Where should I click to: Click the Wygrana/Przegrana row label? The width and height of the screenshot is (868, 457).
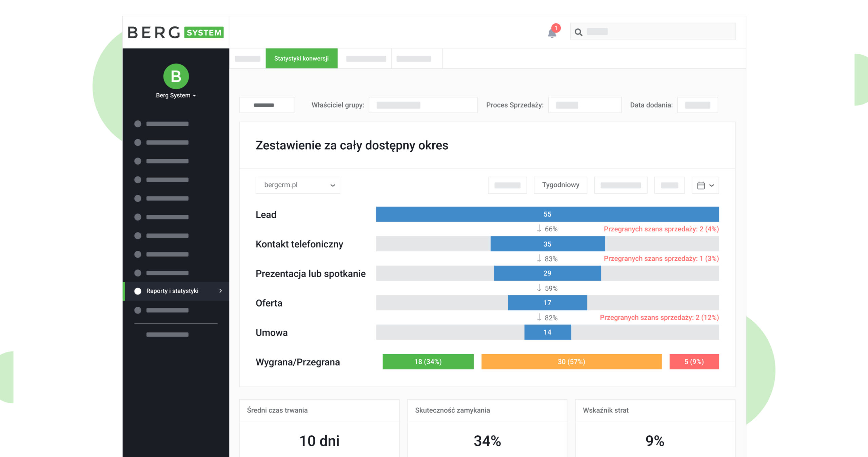pos(298,362)
